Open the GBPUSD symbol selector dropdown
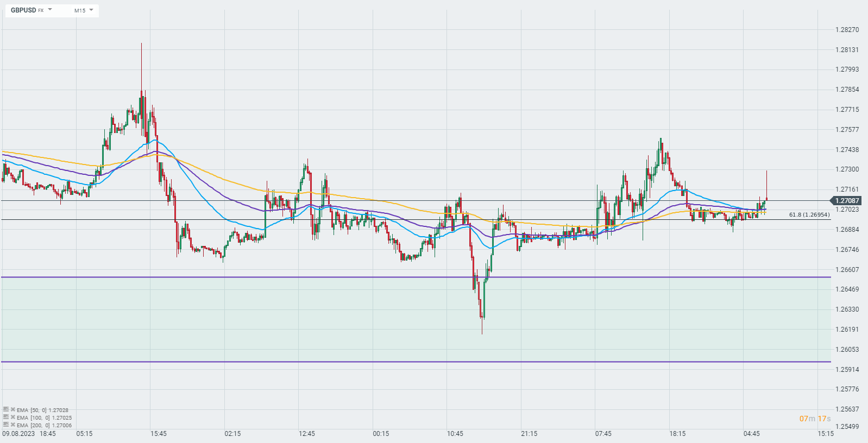Screen dimensions: 868x443 [31, 10]
